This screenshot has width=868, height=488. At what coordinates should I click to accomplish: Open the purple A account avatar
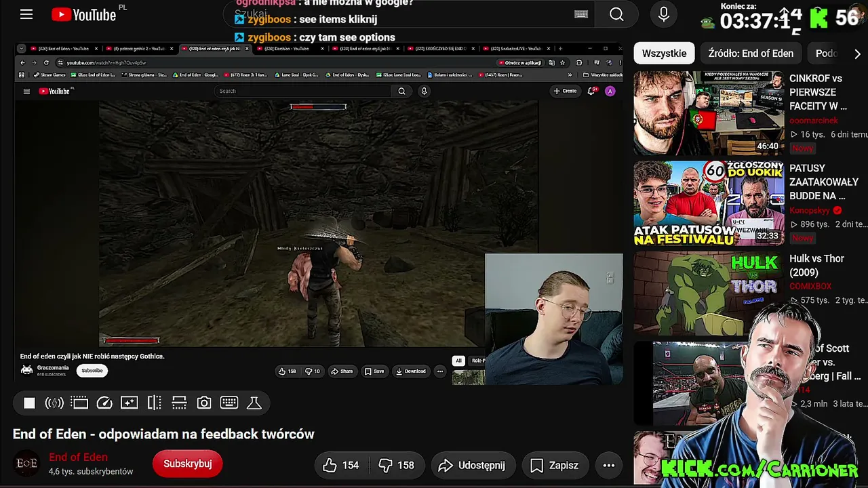pos(610,91)
